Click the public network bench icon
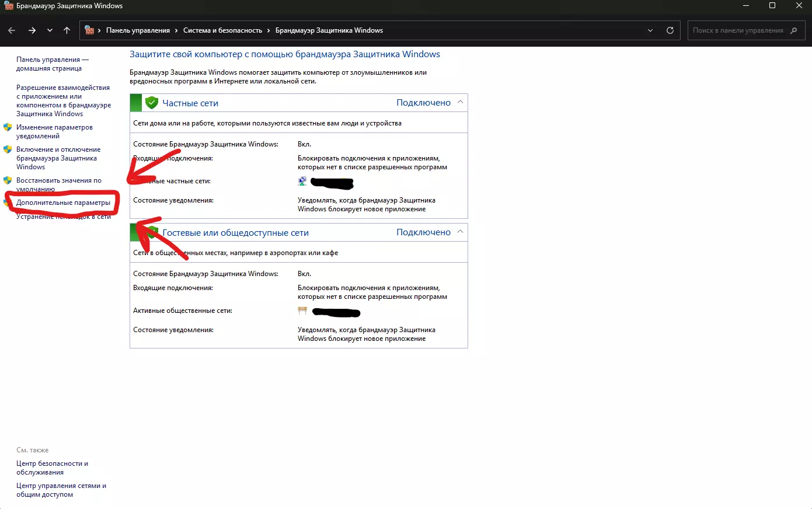Viewport: 812px width, 509px height. coord(302,311)
